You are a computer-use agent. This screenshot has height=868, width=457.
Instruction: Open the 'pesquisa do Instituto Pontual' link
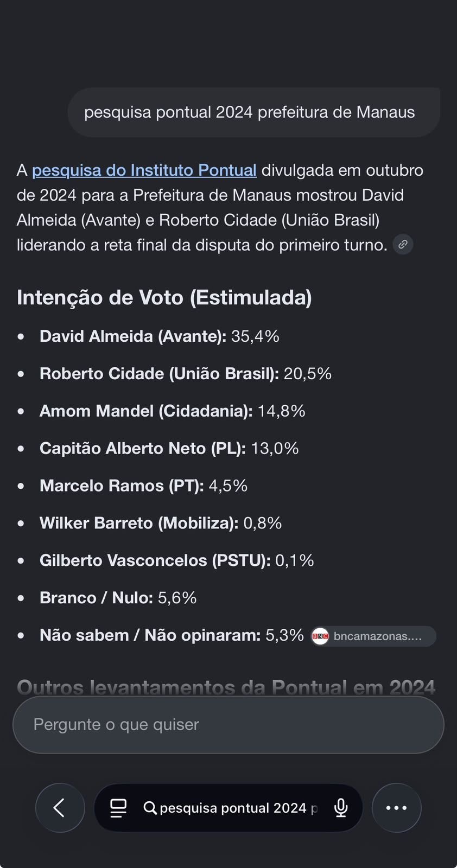point(144,170)
